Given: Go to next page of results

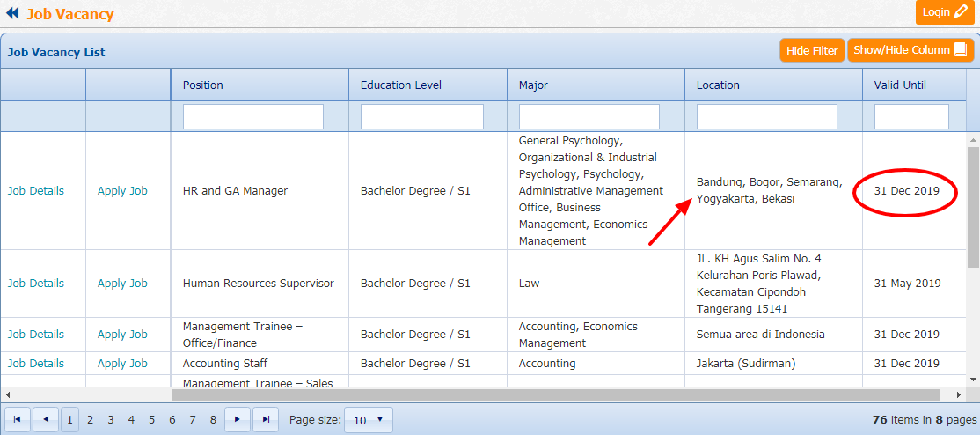Looking at the screenshot, I should 238,420.
